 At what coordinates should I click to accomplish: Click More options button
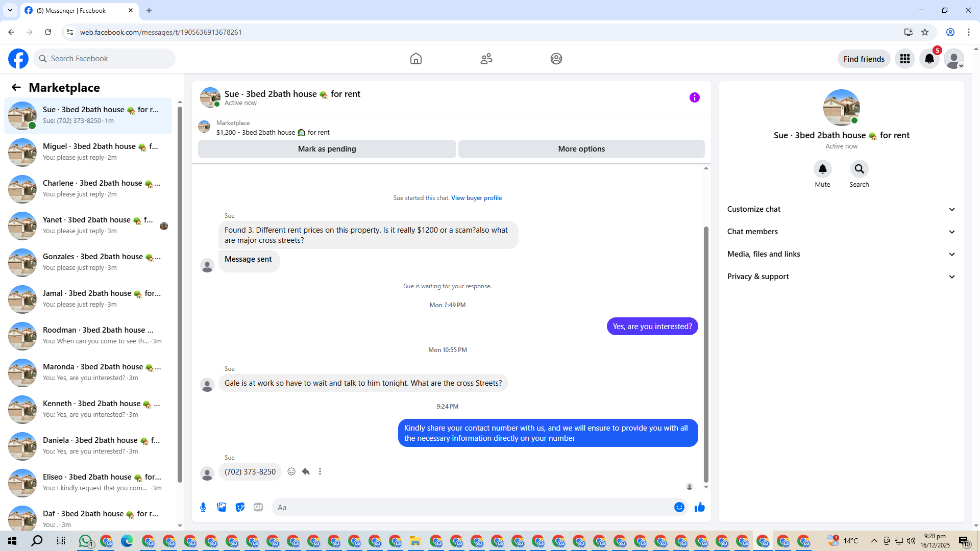pyautogui.click(x=581, y=149)
